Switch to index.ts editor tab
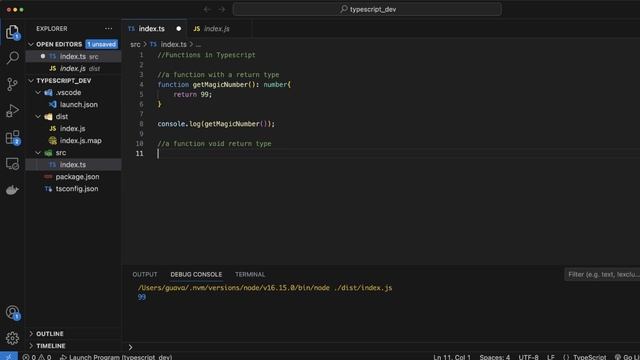The width and height of the screenshot is (640, 360). click(x=155, y=29)
